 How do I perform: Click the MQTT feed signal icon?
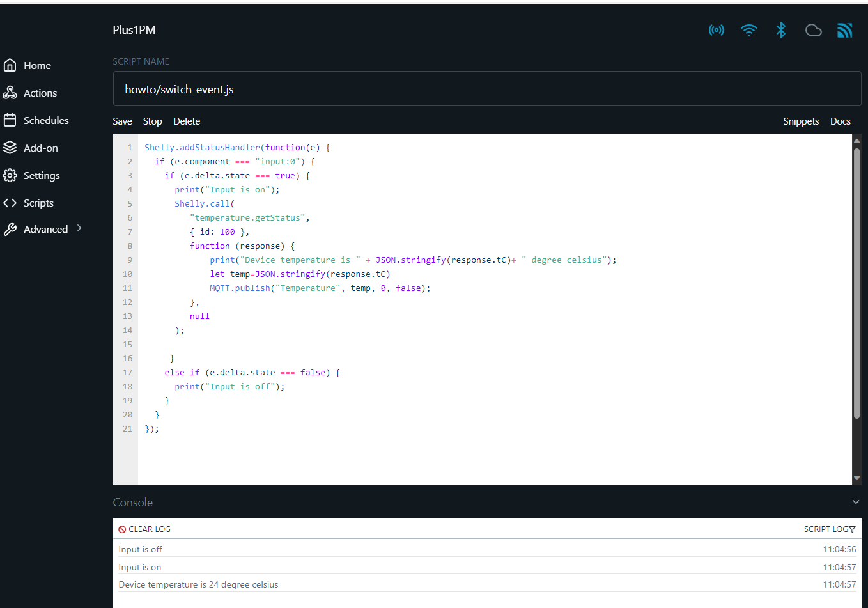tap(845, 30)
